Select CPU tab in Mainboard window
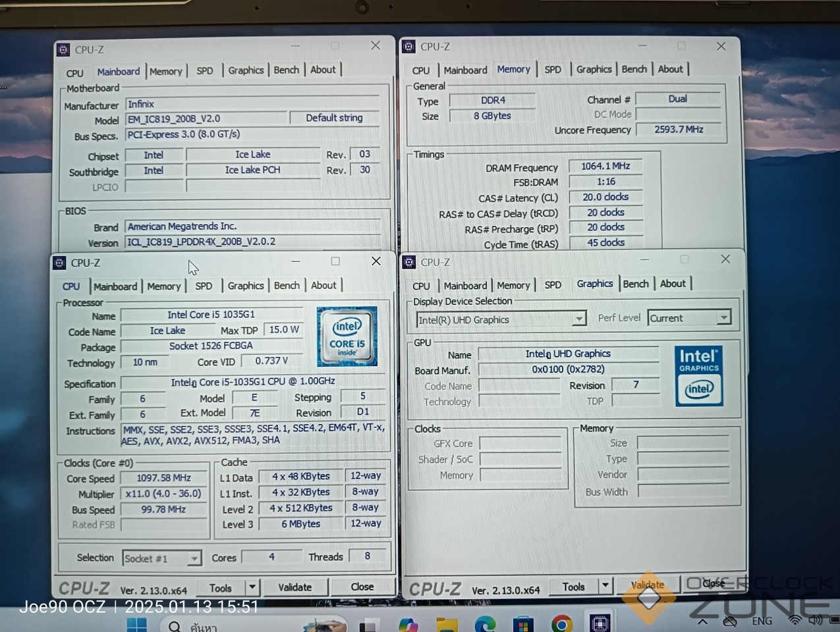840x632 pixels. [75, 73]
